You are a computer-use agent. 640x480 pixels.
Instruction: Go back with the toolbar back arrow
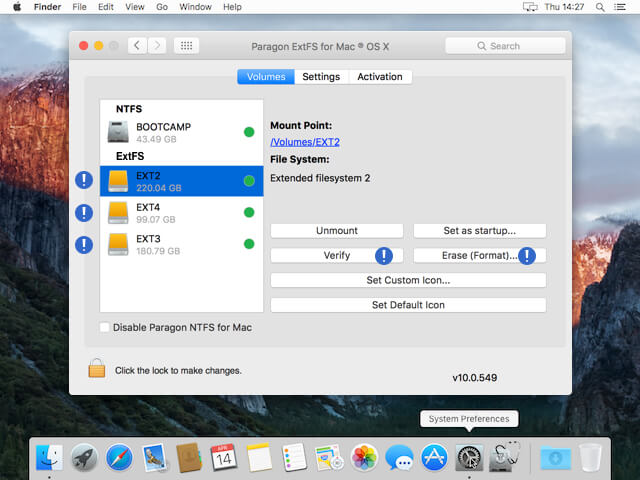click(137, 46)
